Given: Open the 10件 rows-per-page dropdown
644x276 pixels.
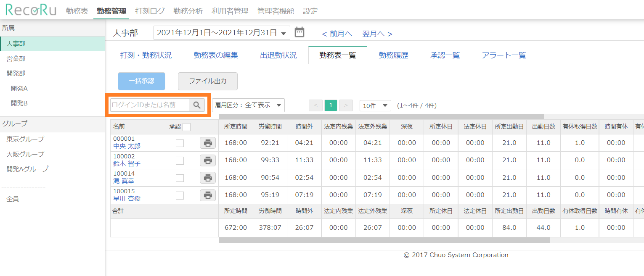Looking at the screenshot, I should coord(375,106).
